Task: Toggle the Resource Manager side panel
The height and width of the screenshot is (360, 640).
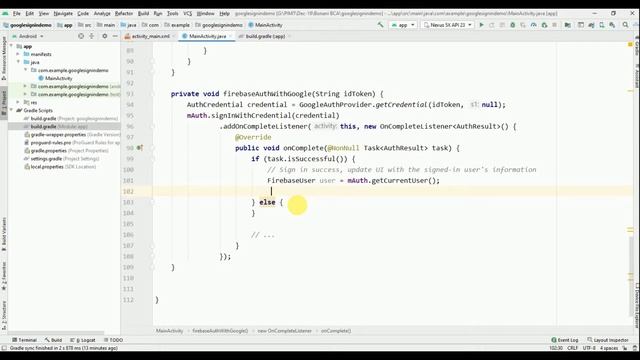Action: click(x=4, y=58)
